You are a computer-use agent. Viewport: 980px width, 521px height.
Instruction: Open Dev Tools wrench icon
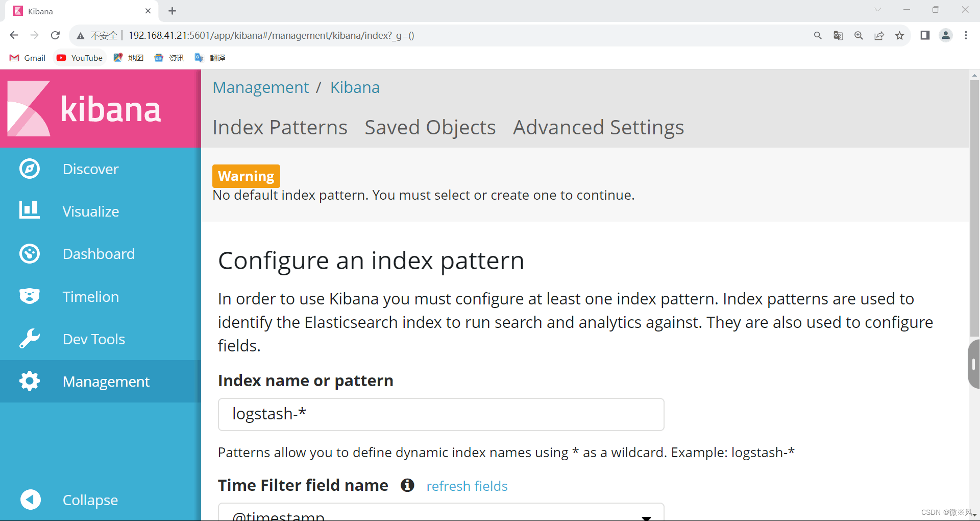[x=30, y=339]
